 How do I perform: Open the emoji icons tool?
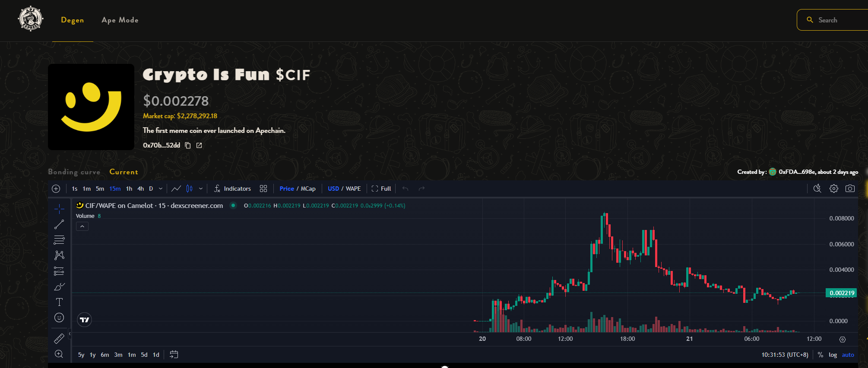[x=59, y=318]
